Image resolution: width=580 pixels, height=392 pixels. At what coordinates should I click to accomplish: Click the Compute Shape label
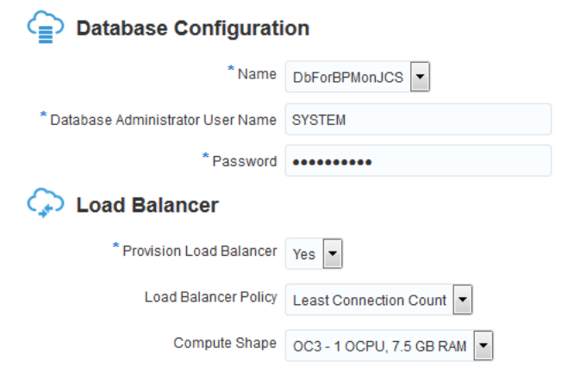225,343
